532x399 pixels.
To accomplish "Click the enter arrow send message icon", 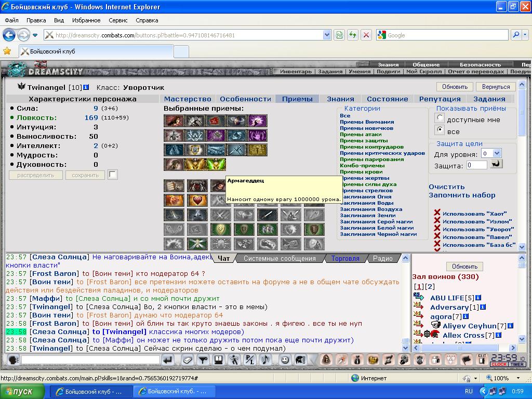I will coord(168,360).
